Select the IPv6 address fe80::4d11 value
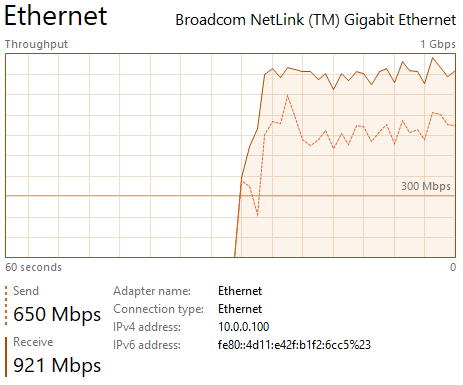This screenshot has width=463, height=385. (294, 345)
